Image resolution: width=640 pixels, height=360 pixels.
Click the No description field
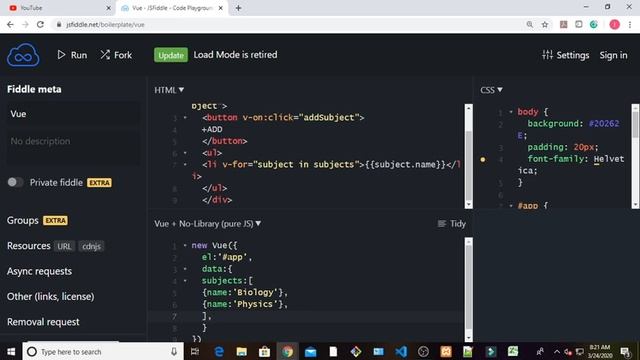tap(73, 146)
